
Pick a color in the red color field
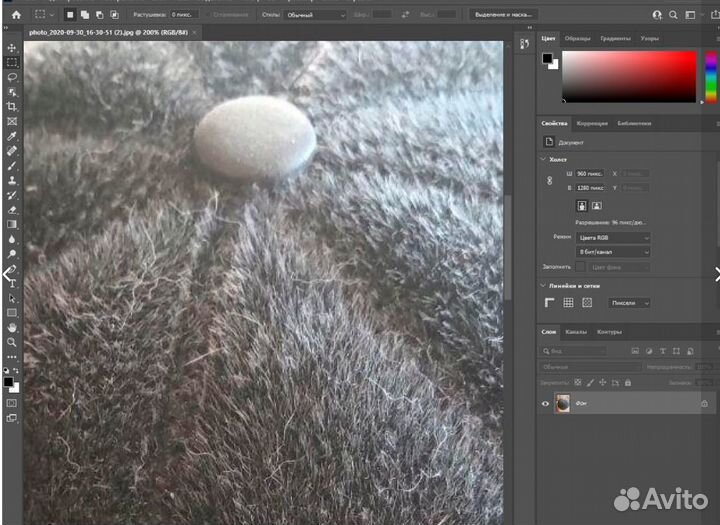pos(629,76)
